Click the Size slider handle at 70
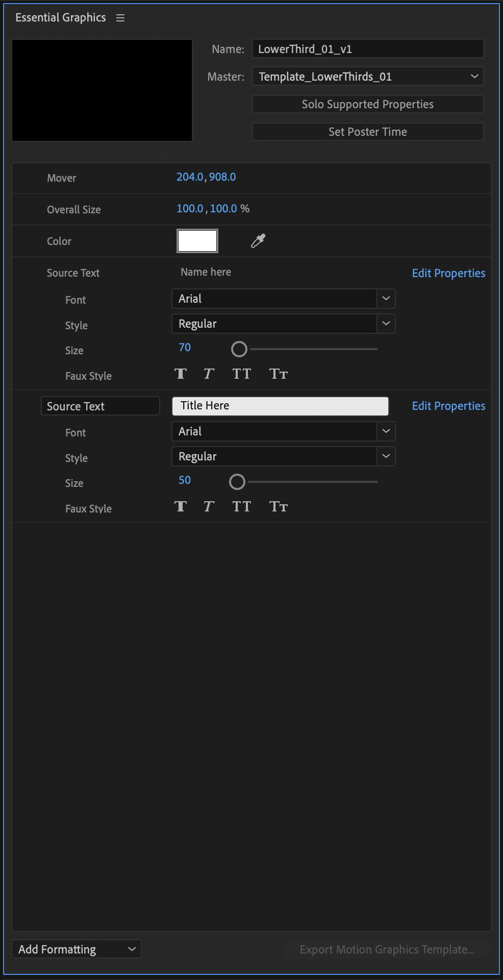Screen dimensions: 503x980 pos(239,349)
